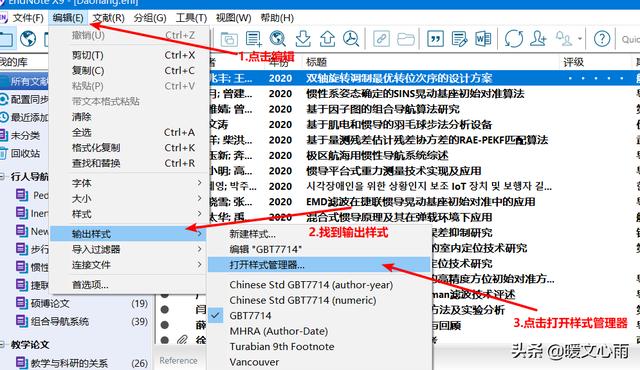Click the paperclip attachment icon in list
The width and height of the screenshot is (640, 370).
pos(182,339)
